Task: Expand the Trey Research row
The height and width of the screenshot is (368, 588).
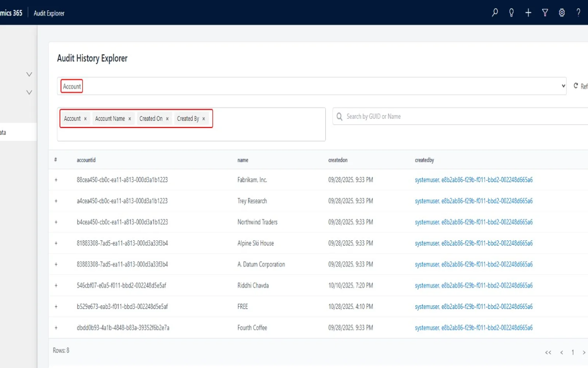Action: coord(56,201)
